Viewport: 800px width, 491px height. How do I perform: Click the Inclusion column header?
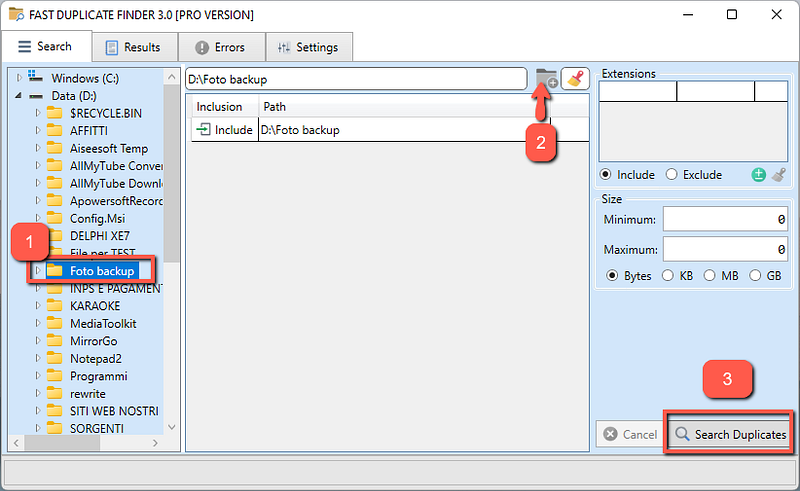pyautogui.click(x=225, y=107)
